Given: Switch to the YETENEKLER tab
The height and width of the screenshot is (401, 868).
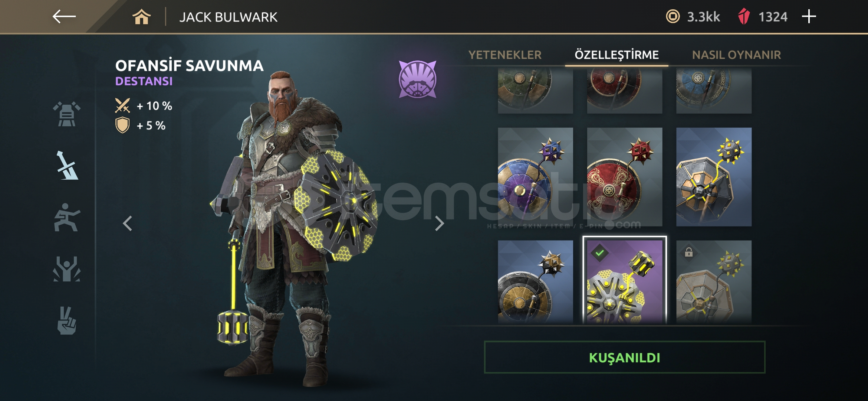Looking at the screenshot, I should [x=505, y=55].
